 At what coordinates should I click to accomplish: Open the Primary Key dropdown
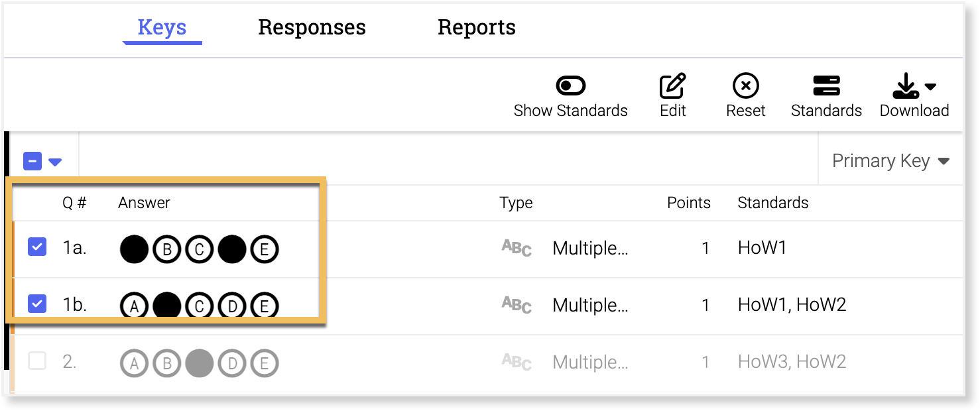(x=890, y=161)
